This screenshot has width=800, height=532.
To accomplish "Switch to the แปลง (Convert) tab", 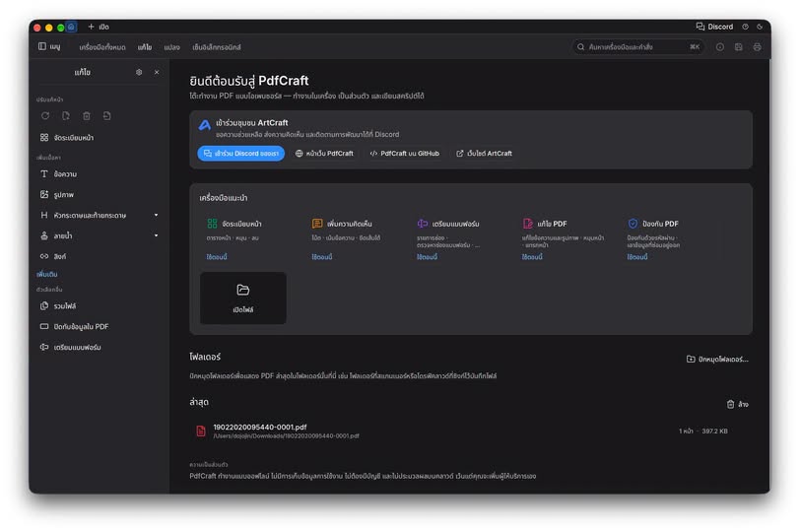I will coord(172,47).
